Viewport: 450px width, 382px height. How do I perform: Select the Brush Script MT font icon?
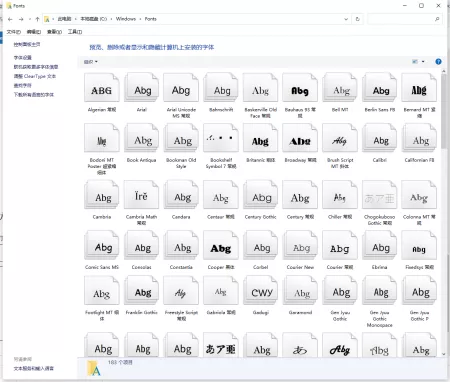click(340, 138)
